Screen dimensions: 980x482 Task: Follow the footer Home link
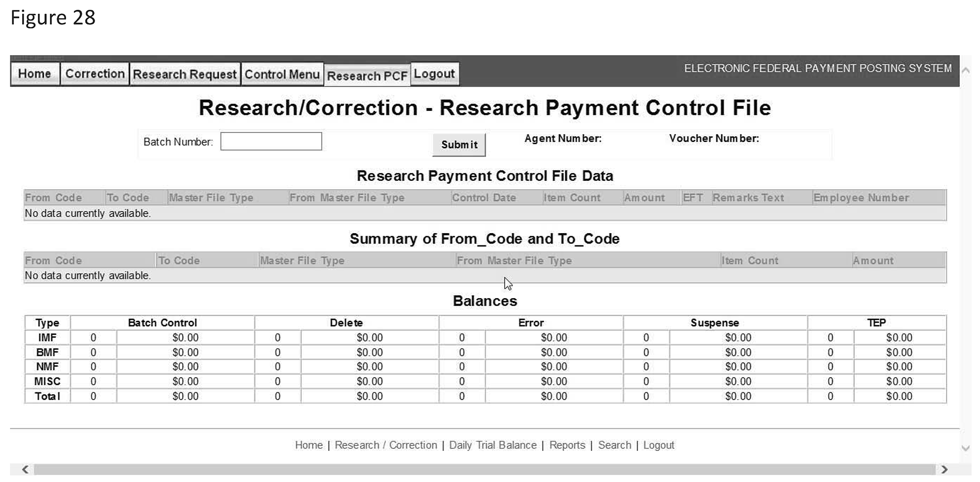tap(309, 445)
